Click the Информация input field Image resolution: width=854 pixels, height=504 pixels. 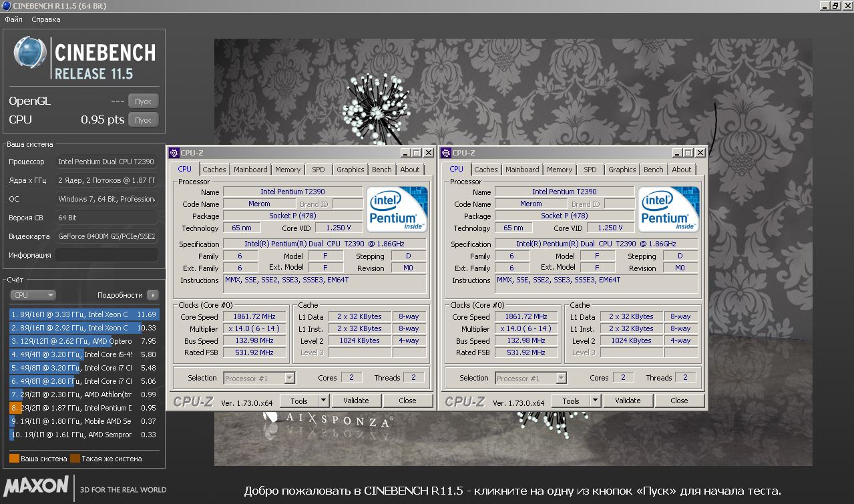pos(106,255)
